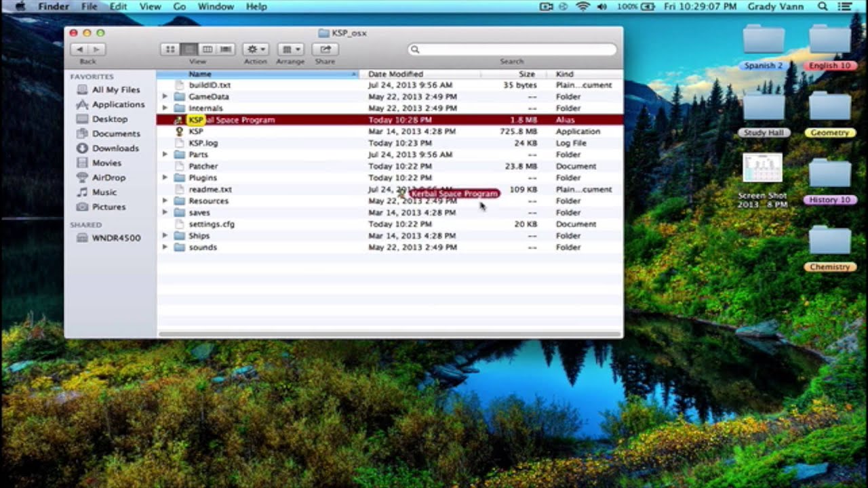The width and height of the screenshot is (868, 488).
Task: Sort by Date Modified column header
Action: tap(420, 74)
